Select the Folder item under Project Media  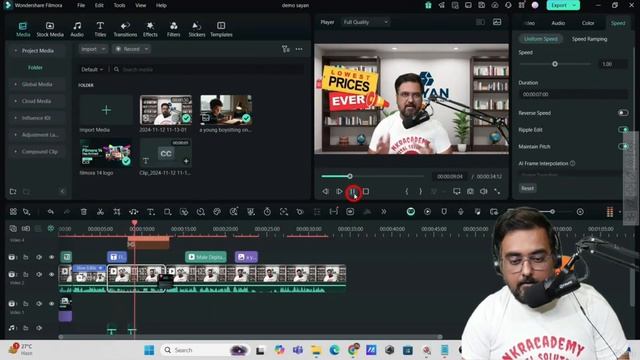coord(36,67)
